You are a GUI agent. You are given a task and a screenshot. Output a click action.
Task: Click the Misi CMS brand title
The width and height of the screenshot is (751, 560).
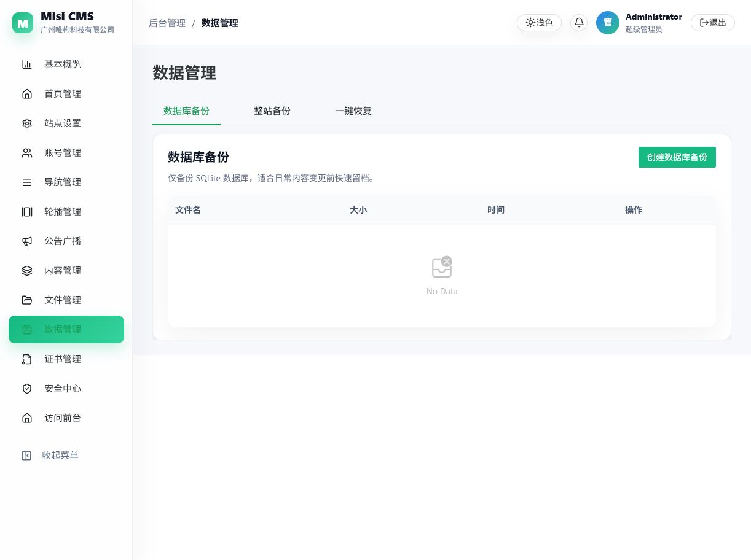(x=68, y=17)
